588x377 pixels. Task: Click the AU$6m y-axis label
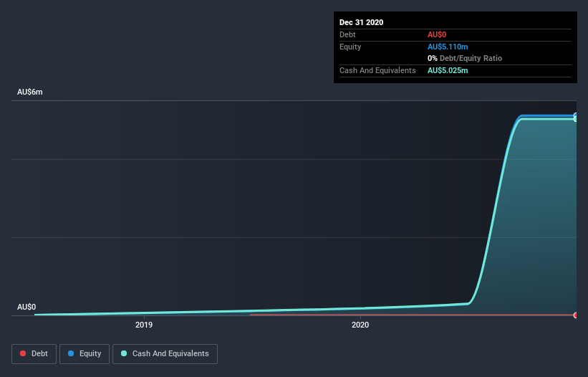[x=30, y=92]
